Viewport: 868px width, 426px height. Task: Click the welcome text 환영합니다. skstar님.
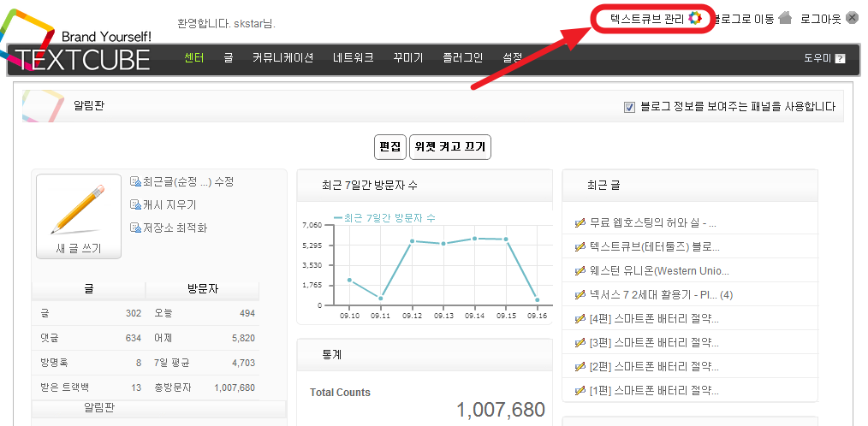coord(226,24)
